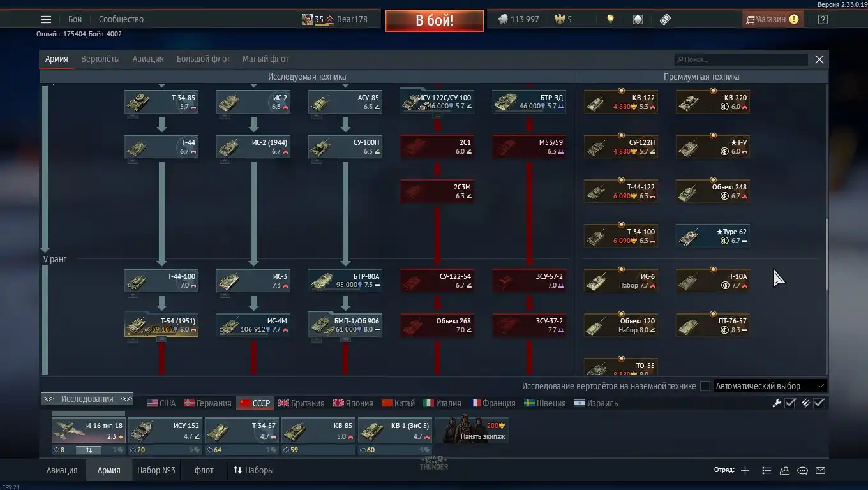Image resolution: width=868 pixels, height=490 pixels.
Task: Select the БМП-1/Об.906 card
Action: tap(345, 325)
